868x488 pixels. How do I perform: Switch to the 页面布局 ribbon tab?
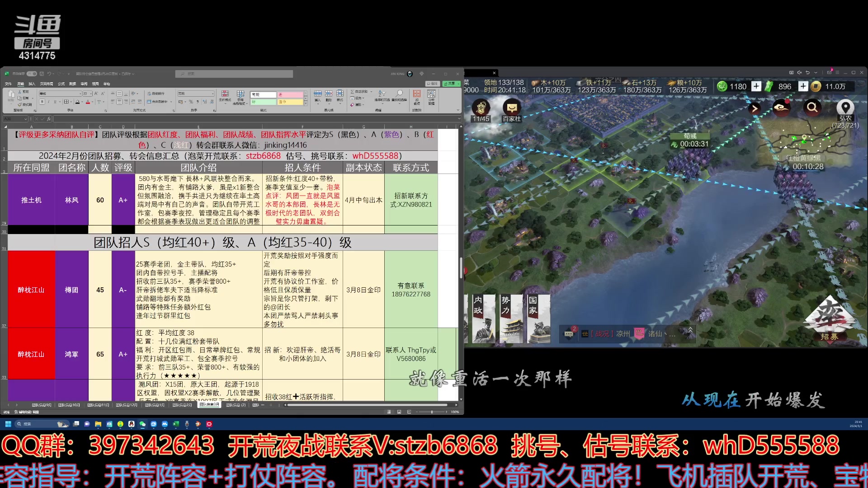[47, 84]
